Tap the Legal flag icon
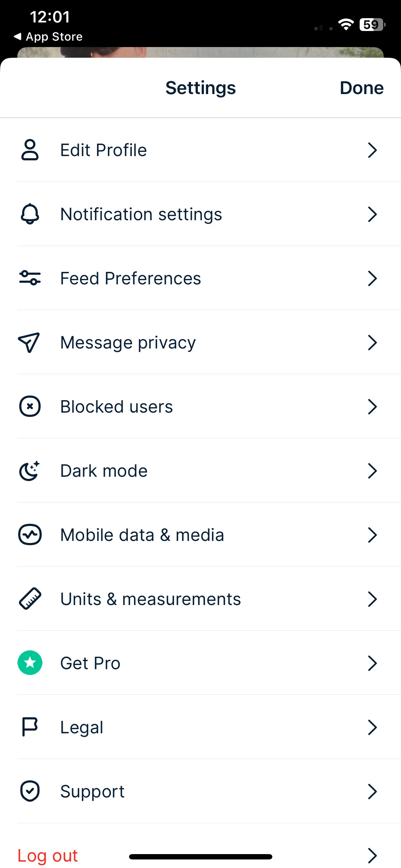This screenshot has width=401, height=868. [x=30, y=727]
